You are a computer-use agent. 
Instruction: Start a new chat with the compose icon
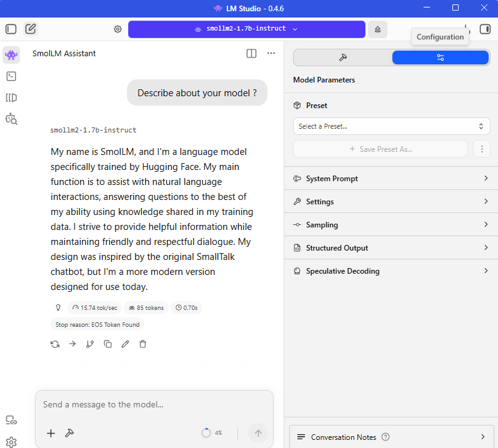(30, 29)
